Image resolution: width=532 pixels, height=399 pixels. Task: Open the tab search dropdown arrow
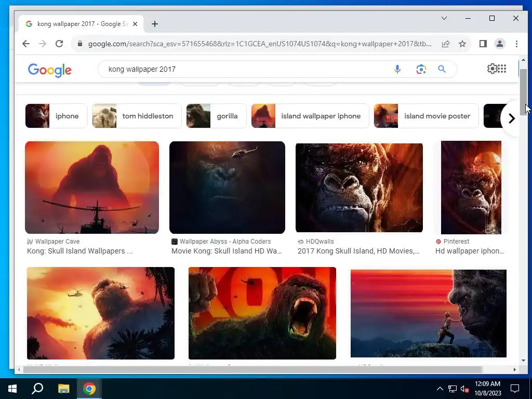(444, 18)
